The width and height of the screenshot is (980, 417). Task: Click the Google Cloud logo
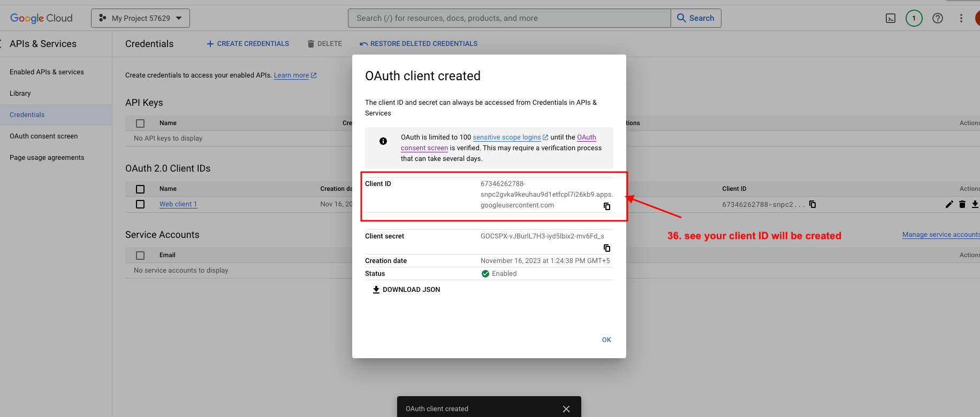[41, 18]
